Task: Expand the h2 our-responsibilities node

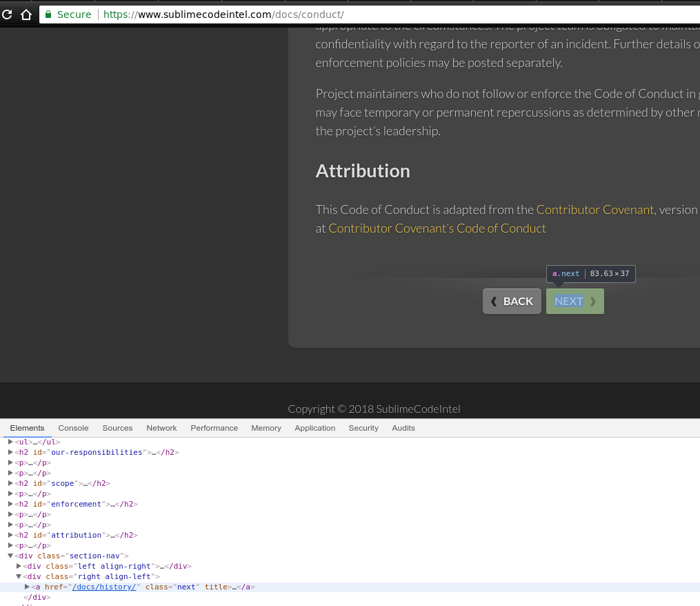Action: coord(10,452)
